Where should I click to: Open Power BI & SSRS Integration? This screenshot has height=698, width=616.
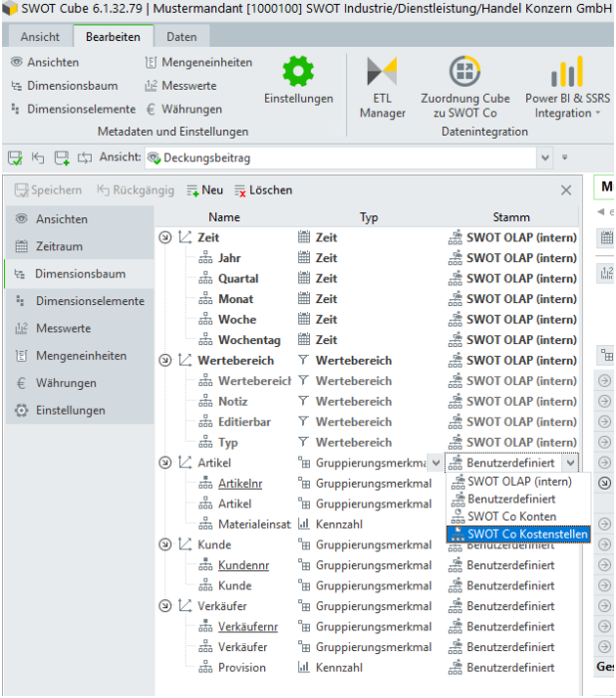[x=566, y=87]
